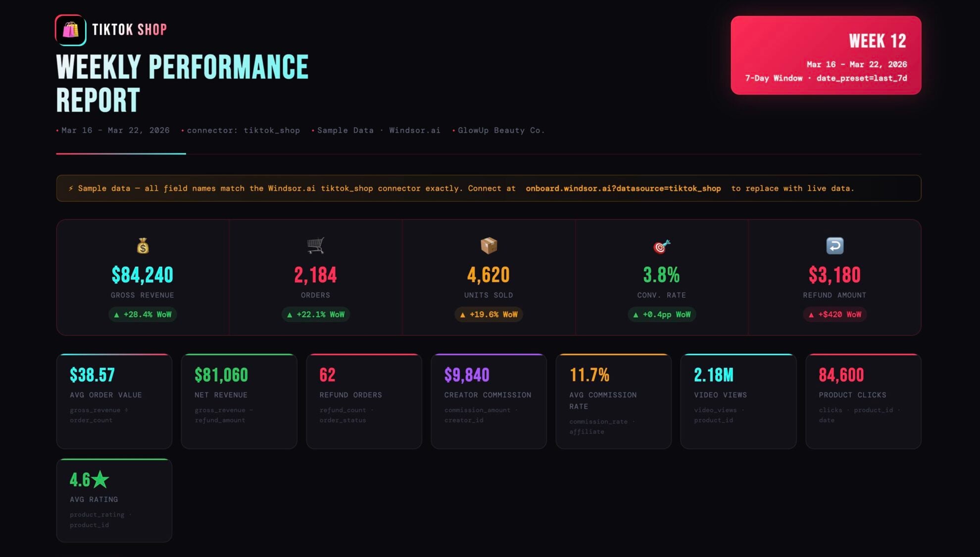Click the 'Sample Data · Windsor.ai' subtitle text

[x=379, y=131]
